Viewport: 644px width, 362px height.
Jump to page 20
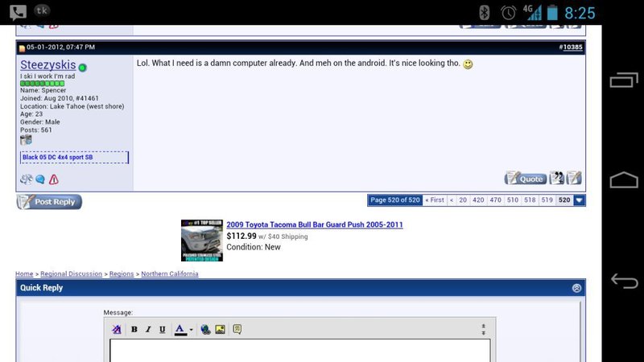pyautogui.click(x=463, y=200)
